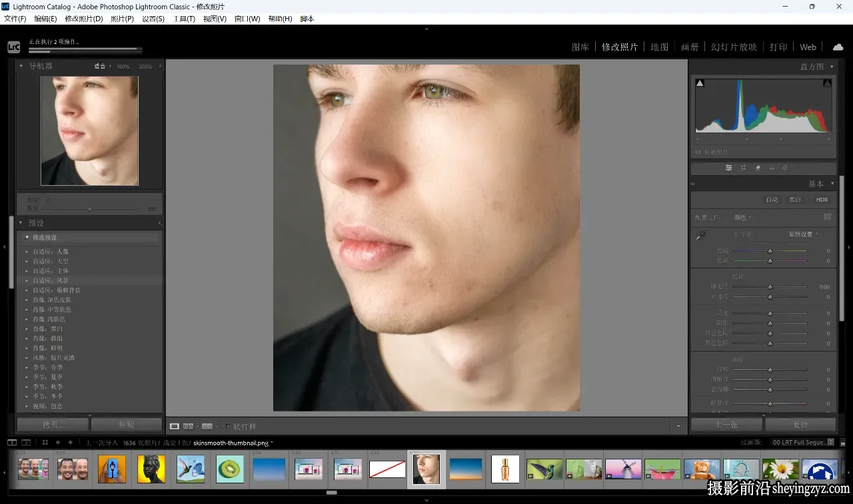Select the Masking tool circle icon

point(785,168)
